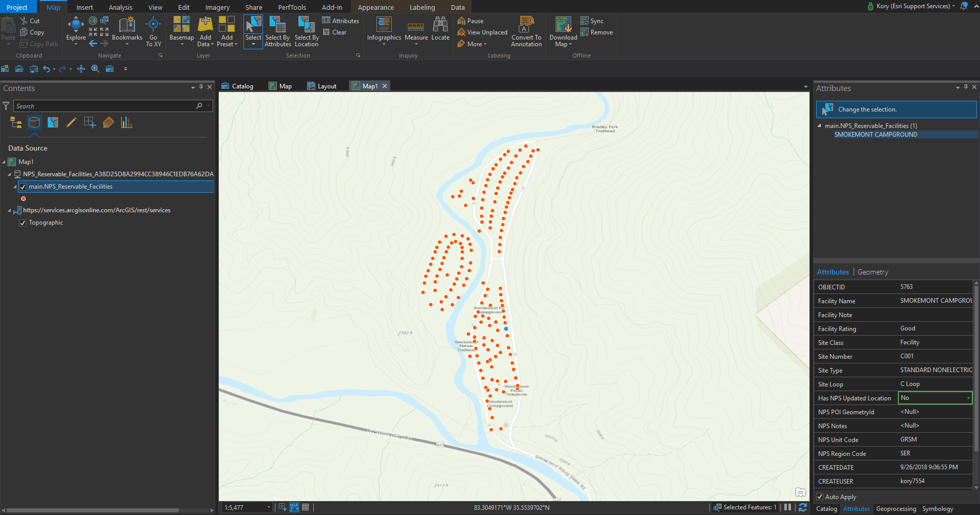
Task: Toggle the pause drawing button in status bar
Action: click(788, 507)
